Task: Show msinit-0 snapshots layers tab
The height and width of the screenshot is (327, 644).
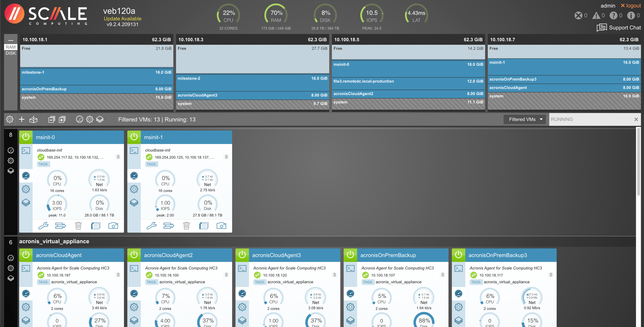Action: [26, 203]
